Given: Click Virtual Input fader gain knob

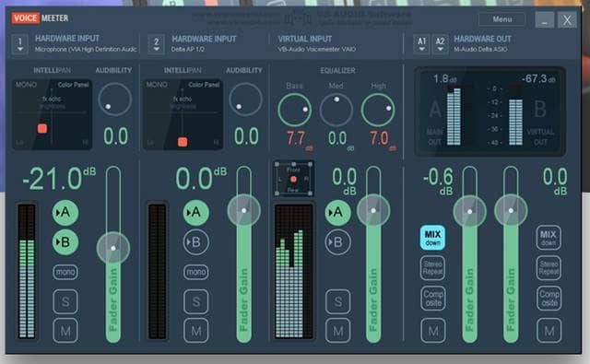Looking at the screenshot, I should 373,211.
